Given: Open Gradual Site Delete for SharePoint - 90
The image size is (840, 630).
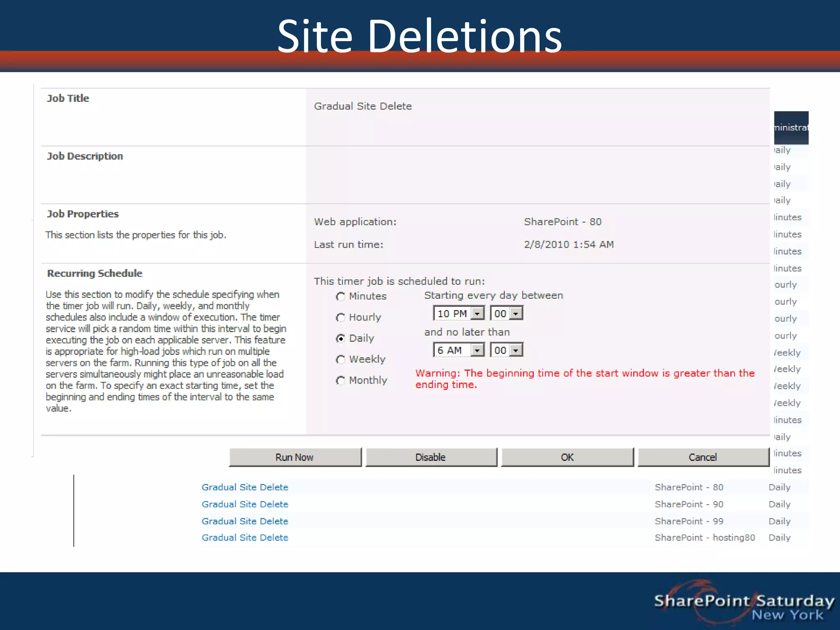Looking at the screenshot, I should [x=245, y=504].
